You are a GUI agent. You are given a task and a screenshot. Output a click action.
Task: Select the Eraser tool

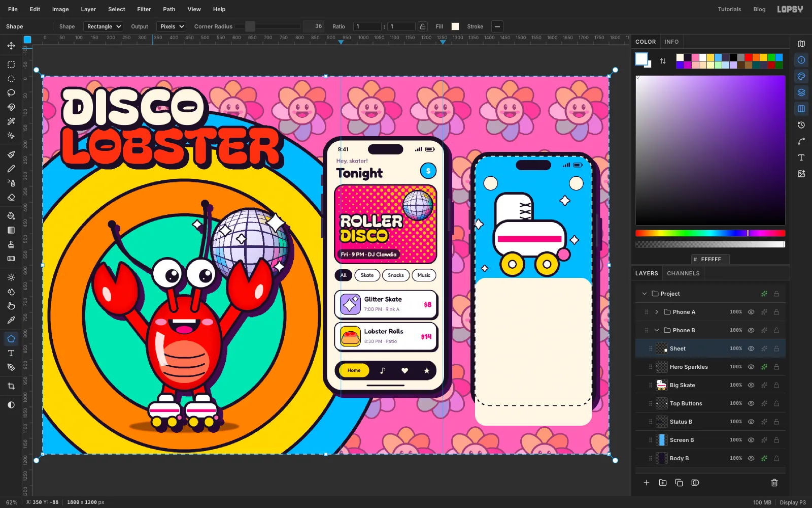pos(11,197)
